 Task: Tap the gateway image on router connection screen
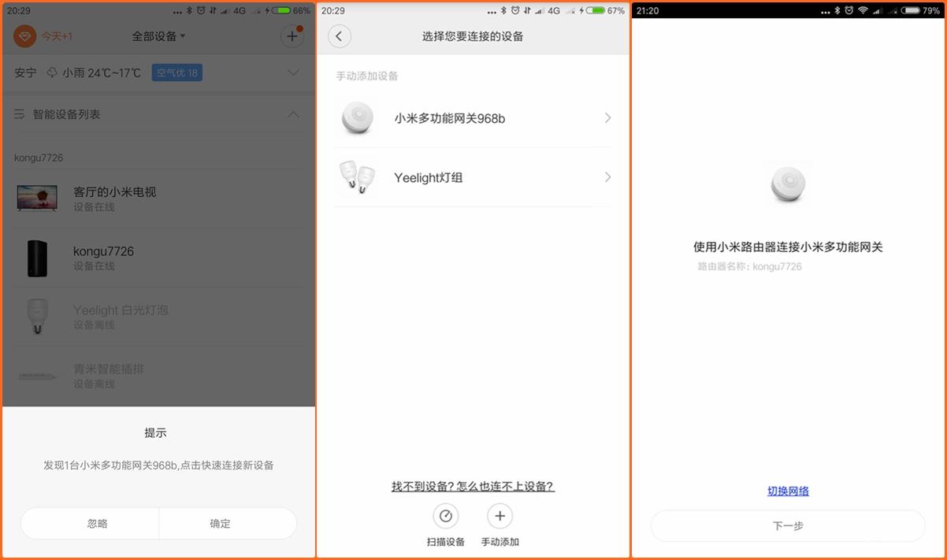coord(788,184)
